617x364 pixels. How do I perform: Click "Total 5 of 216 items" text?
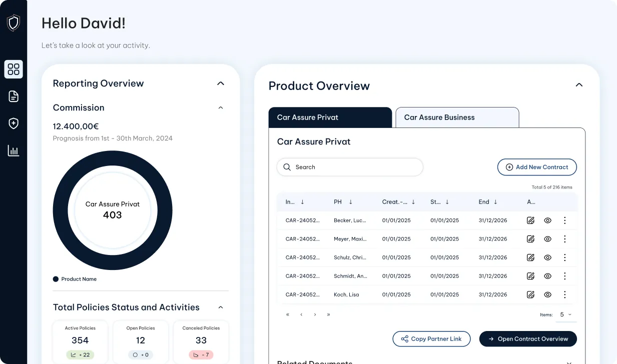(551, 187)
